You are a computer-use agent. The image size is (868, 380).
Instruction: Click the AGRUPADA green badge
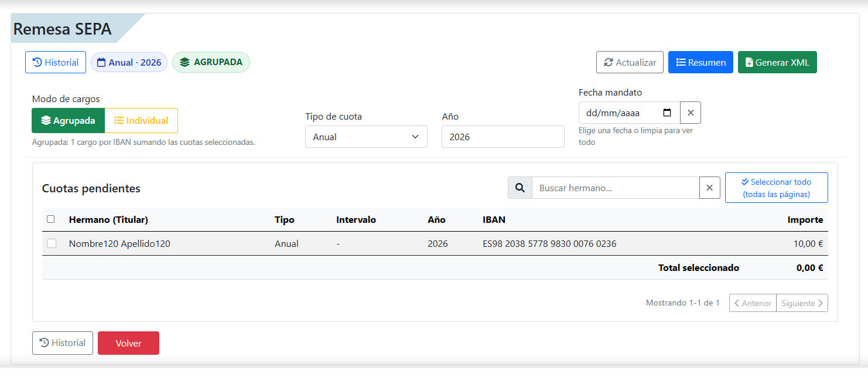click(211, 62)
